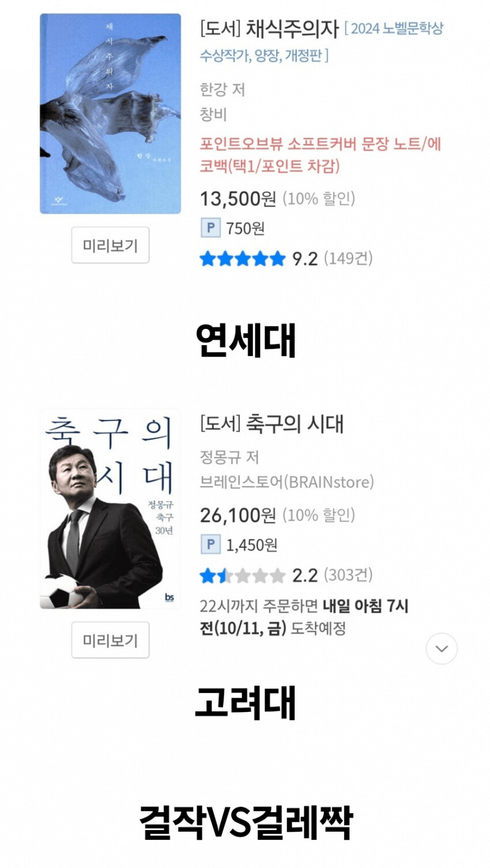The image size is (490, 868).
Task: Open publisher link 창비
Action: [x=213, y=114]
